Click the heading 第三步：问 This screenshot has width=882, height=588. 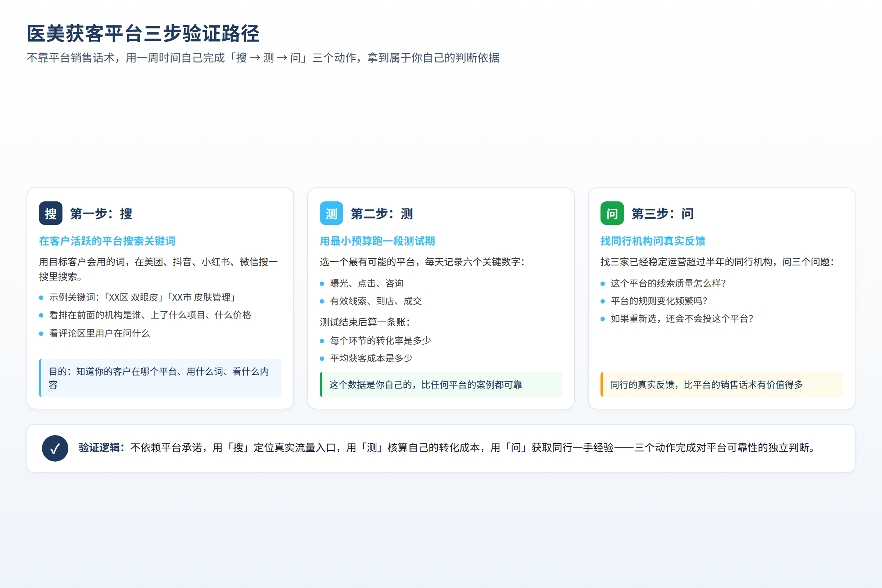pos(663,214)
